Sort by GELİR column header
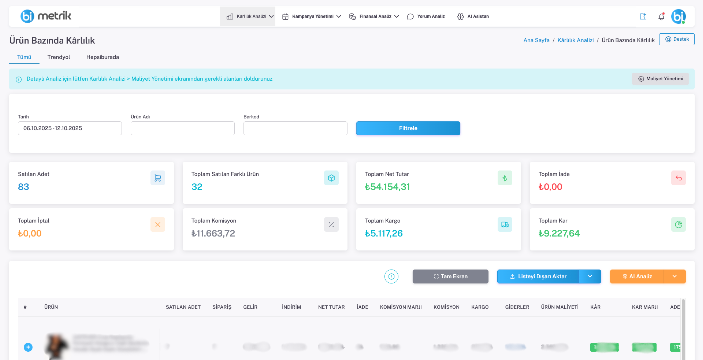Image resolution: width=703 pixels, height=360 pixels. (250, 307)
